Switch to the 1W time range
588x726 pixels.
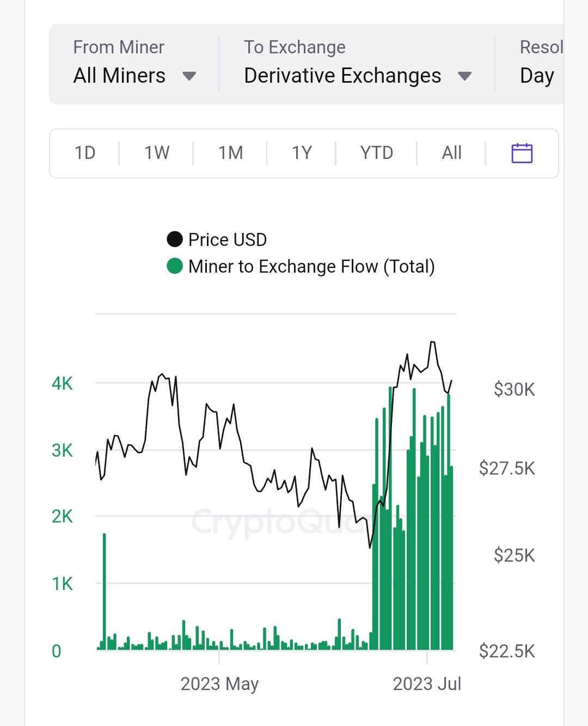coord(157,153)
